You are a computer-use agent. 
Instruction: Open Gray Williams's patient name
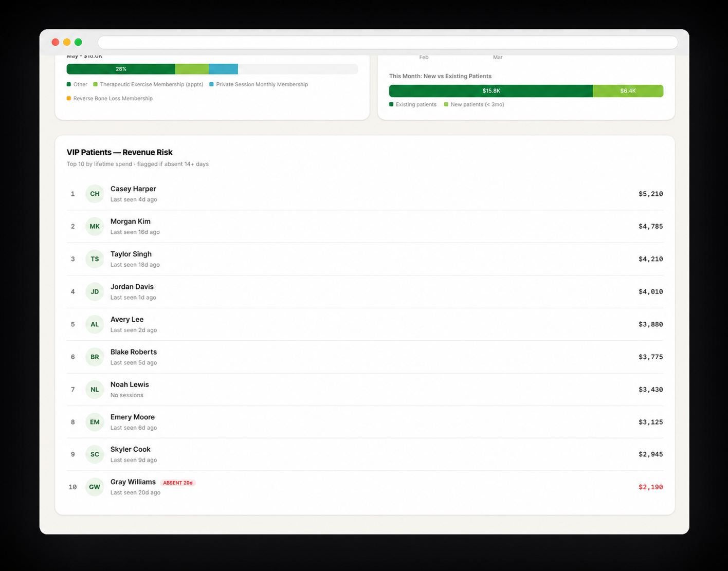click(133, 482)
